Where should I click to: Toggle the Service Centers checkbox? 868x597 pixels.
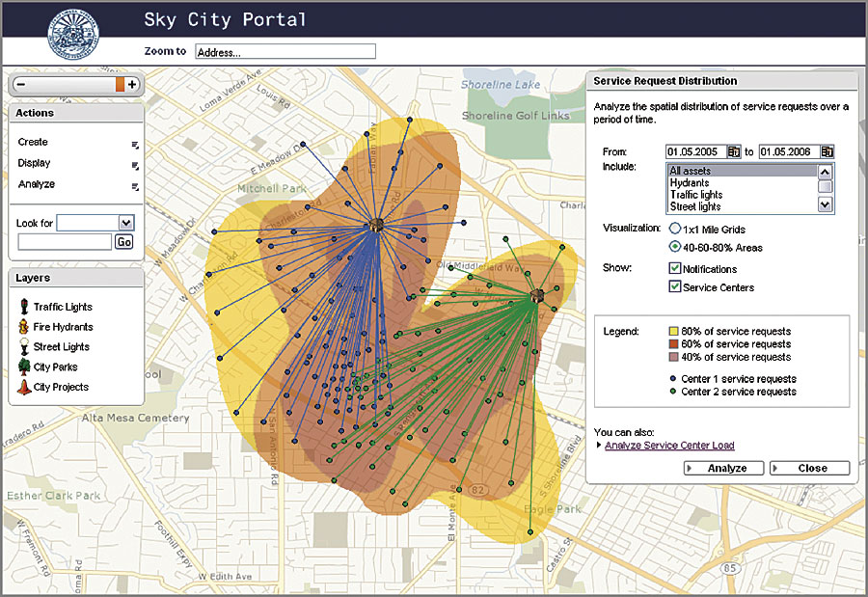pos(675,286)
